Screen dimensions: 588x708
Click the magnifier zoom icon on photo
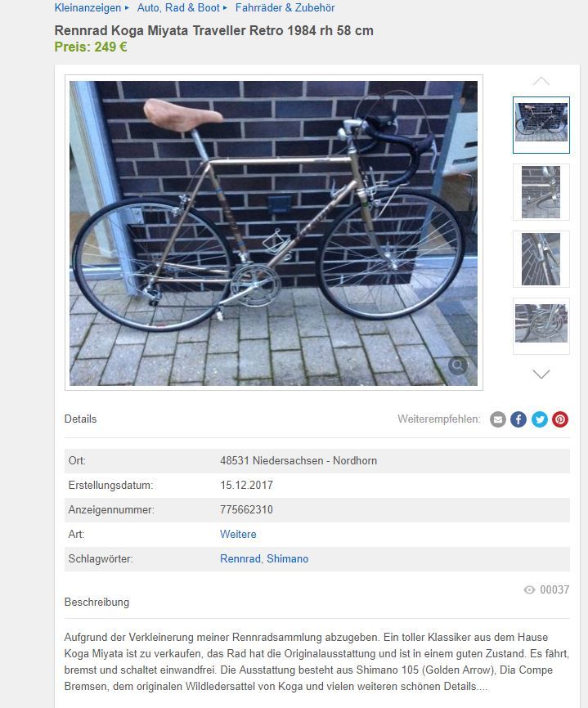pyautogui.click(x=457, y=365)
